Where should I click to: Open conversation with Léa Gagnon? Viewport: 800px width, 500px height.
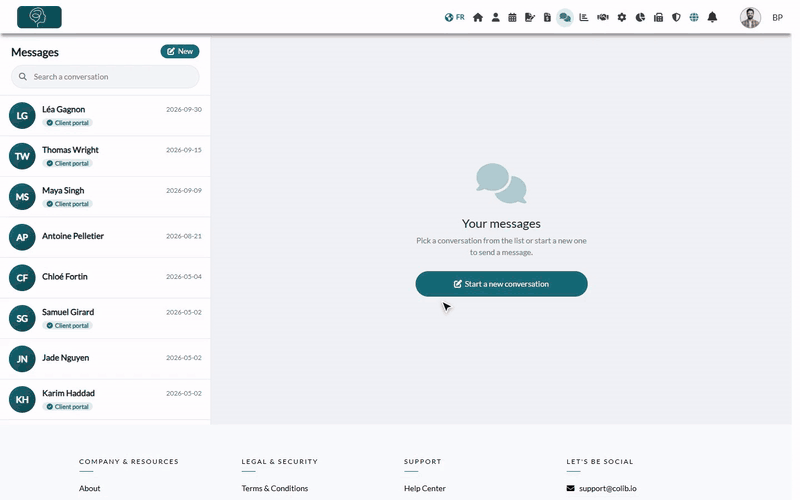coord(105,115)
